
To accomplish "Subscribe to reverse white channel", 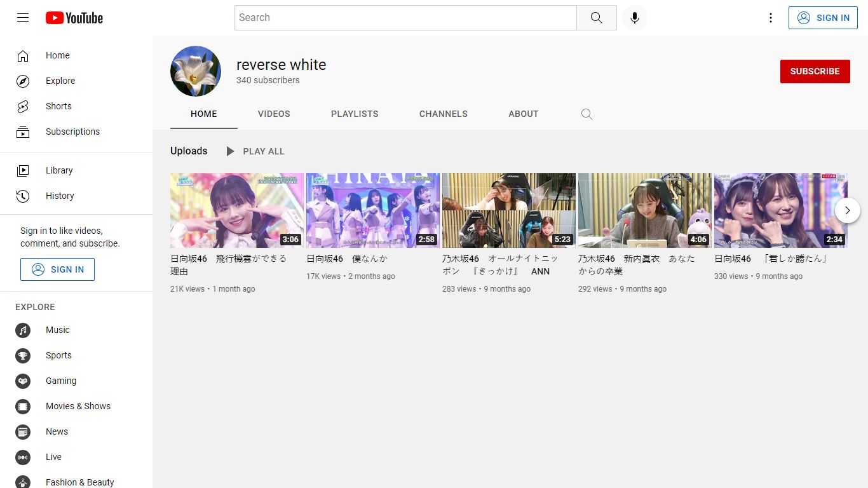I will pyautogui.click(x=815, y=71).
